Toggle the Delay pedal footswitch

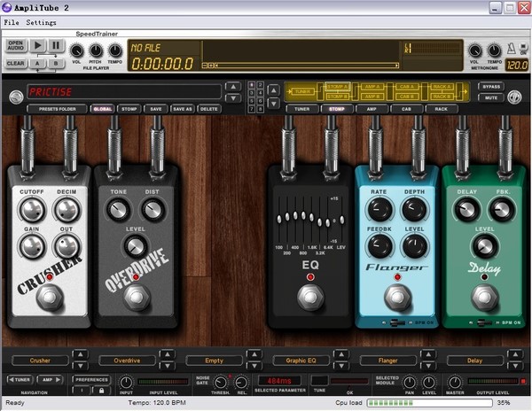coord(484,298)
